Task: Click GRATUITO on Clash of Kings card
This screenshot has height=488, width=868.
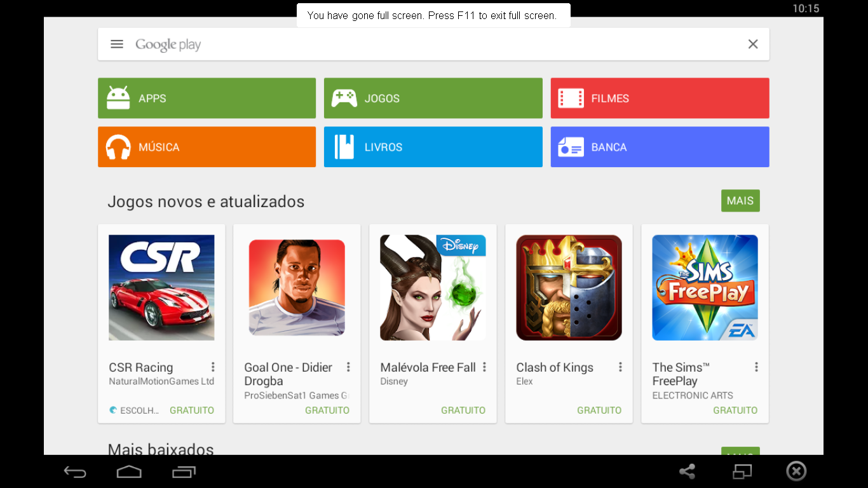Action: [x=599, y=410]
